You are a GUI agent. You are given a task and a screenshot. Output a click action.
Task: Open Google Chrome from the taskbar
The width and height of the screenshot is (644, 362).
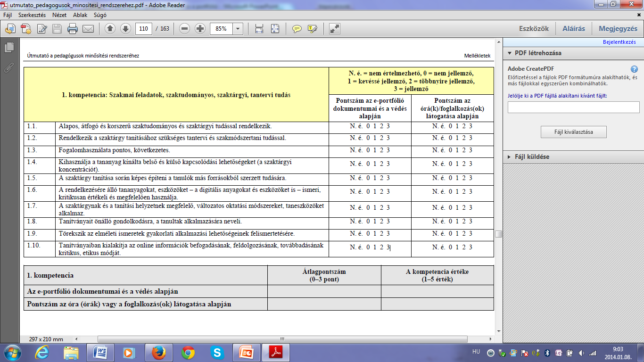click(x=188, y=352)
